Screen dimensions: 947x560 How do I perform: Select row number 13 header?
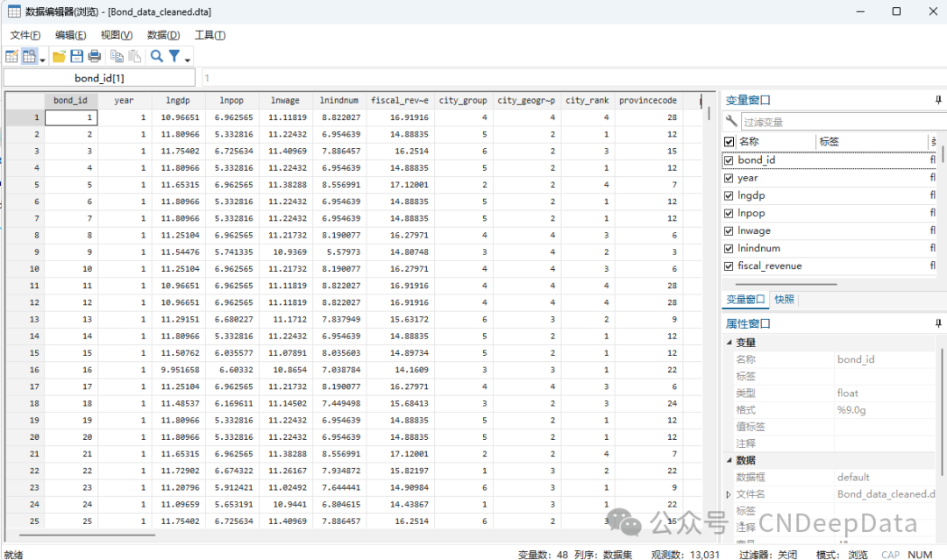[25, 319]
